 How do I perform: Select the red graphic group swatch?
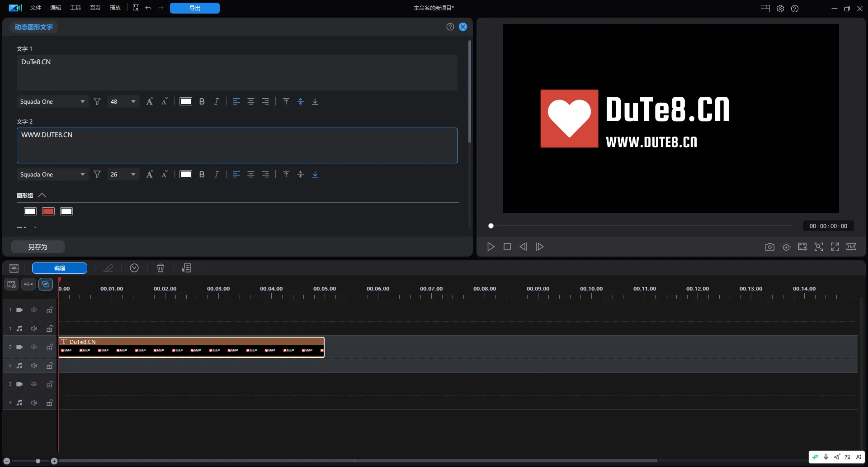[x=48, y=212]
